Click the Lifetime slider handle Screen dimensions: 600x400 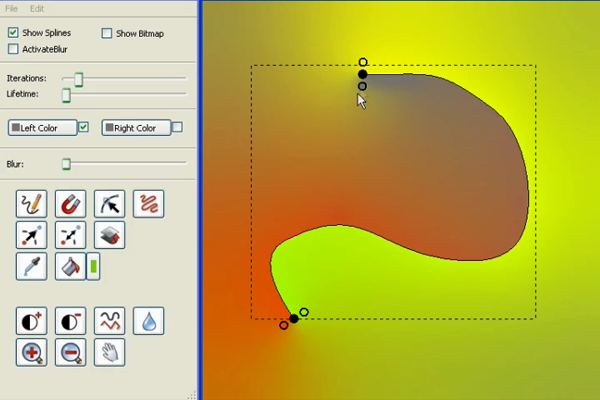pos(66,95)
